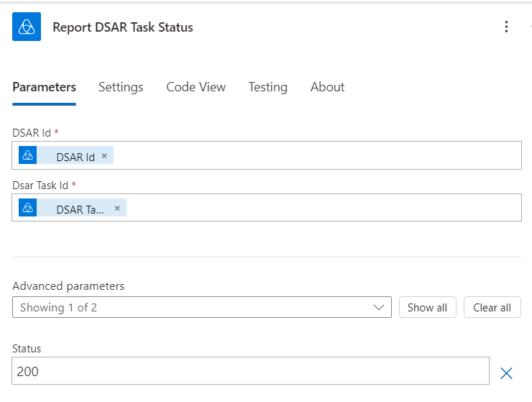Image resolution: width=532 pixels, height=402 pixels.
Task: Open the three-dot more options menu
Action: click(507, 27)
